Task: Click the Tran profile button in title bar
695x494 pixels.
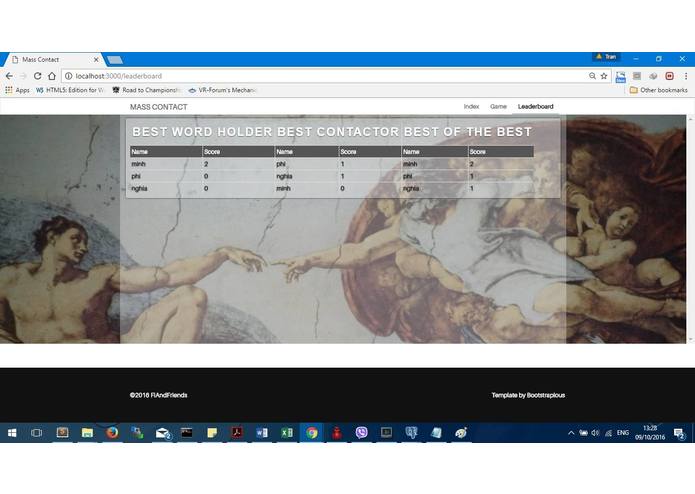Action: click(x=606, y=57)
